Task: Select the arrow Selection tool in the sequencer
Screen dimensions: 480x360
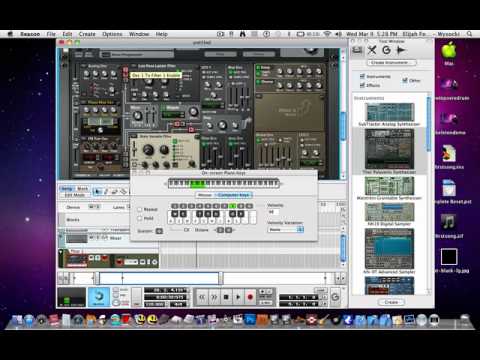Action: [97, 191]
